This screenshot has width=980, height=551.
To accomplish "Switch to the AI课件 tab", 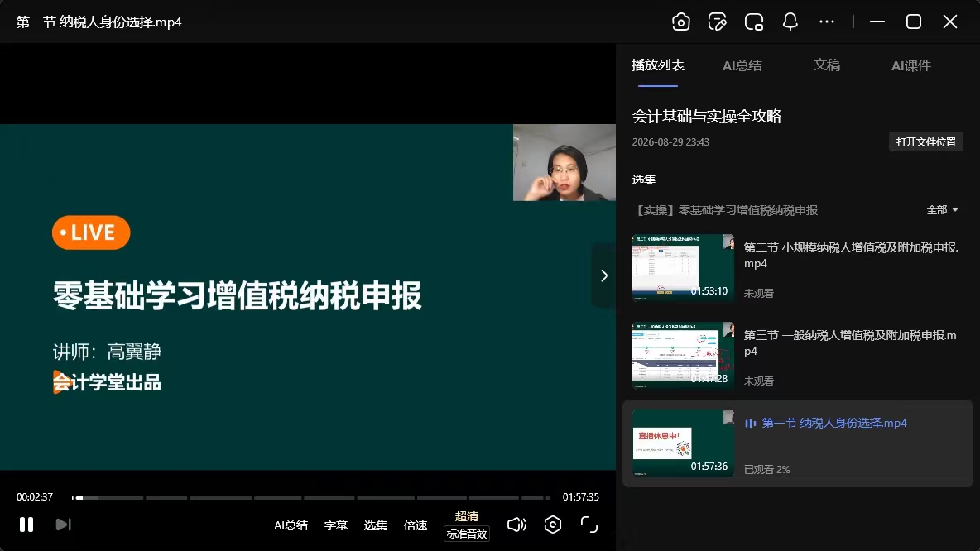I will click(x=910, y=65).
